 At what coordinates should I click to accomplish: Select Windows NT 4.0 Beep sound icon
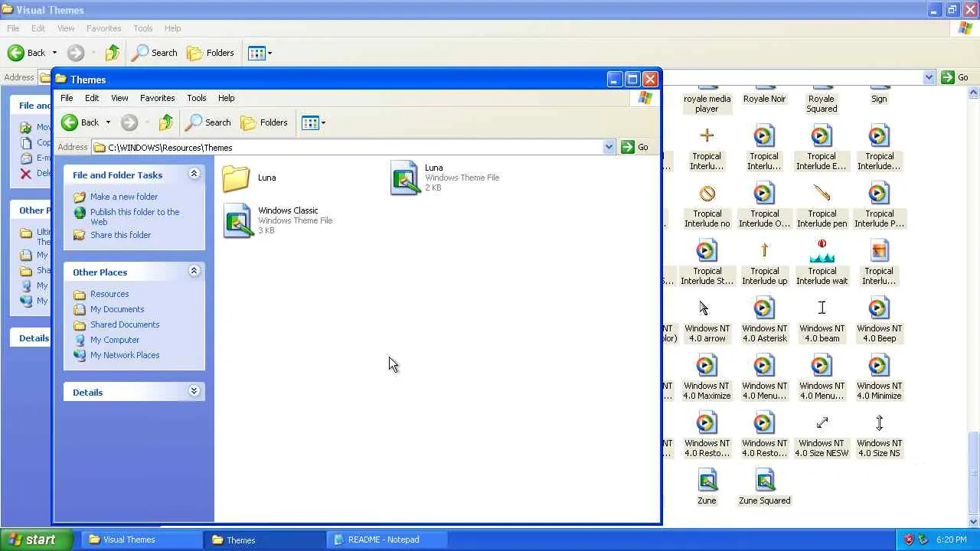click(x=879, y=308)
